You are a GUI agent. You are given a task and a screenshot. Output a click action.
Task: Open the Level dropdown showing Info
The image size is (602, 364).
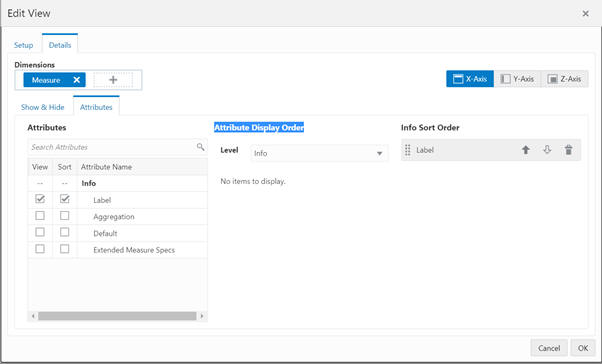tap(319, 153)
